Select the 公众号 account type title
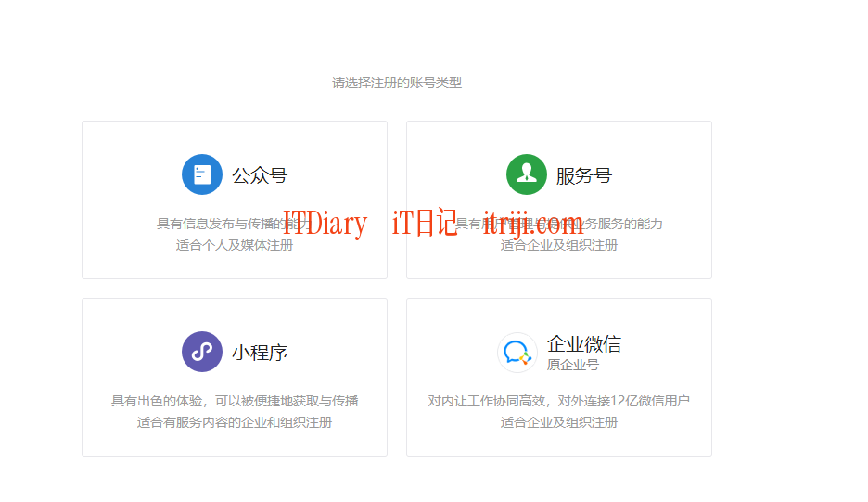The width and height of the screenshot is (868, 502). [x=260, y=175]
